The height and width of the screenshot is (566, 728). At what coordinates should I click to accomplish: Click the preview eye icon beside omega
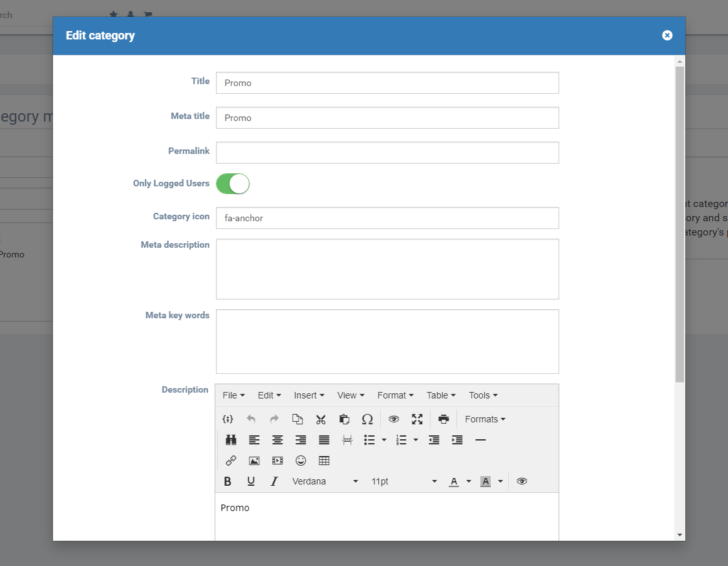(x=394, y=419)
